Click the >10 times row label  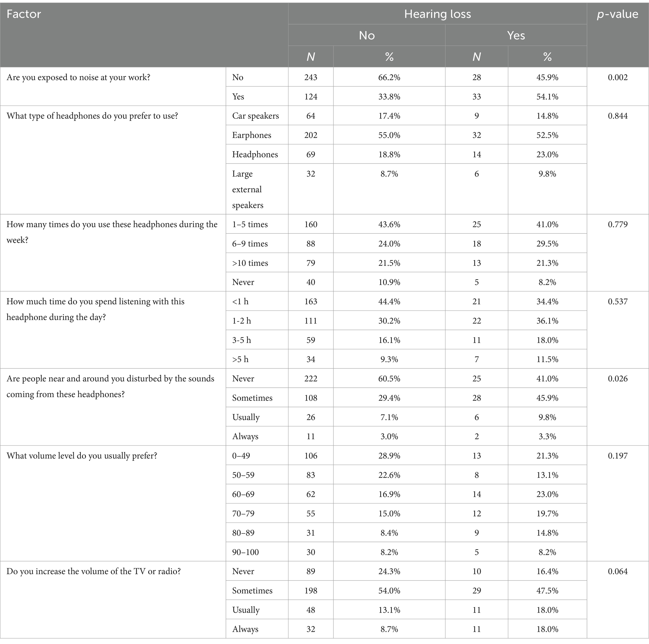(x=250, y=263)
